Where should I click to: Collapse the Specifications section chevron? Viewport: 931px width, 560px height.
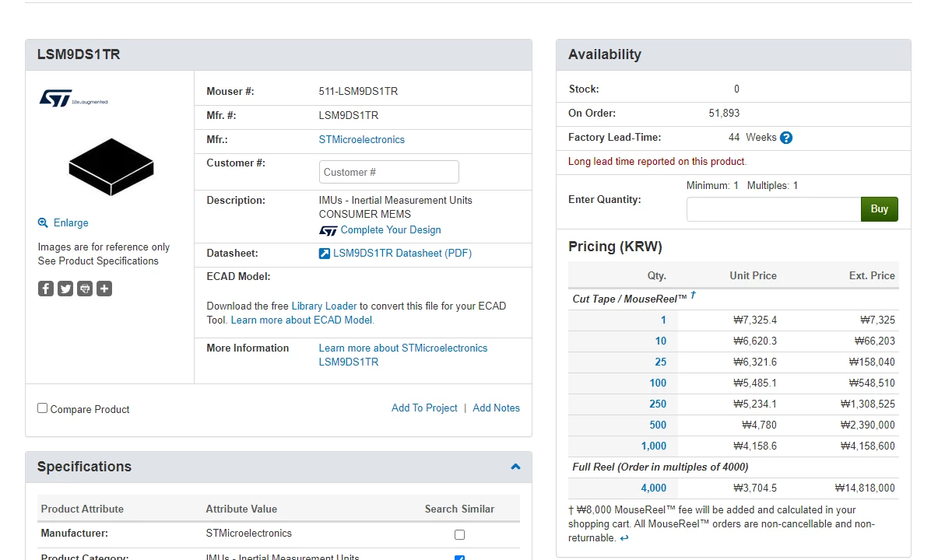pyautogui.click(x=515, y=467)
